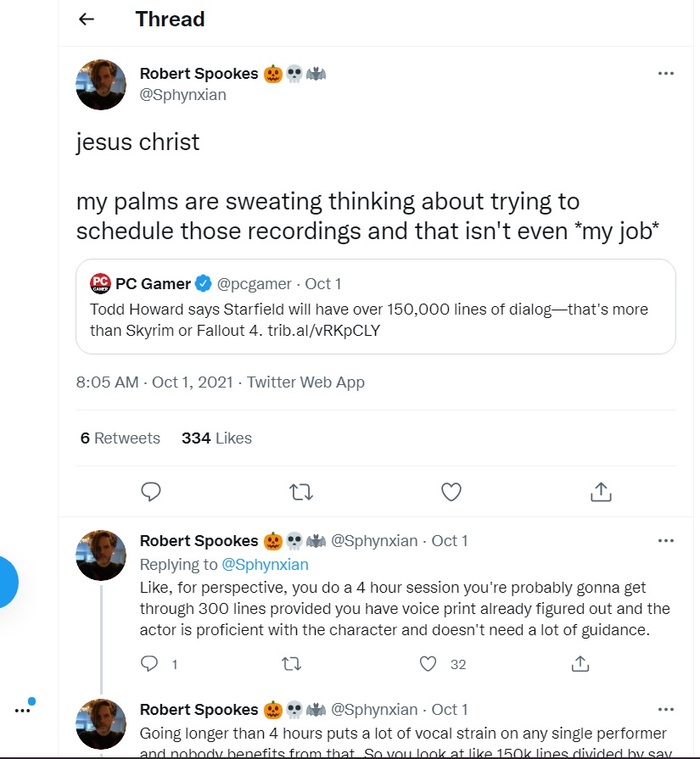The image size is (700, 759).
Task: Click the 8:05 AM Oct 1, 2021 timestamp
Action: point(155,382)
